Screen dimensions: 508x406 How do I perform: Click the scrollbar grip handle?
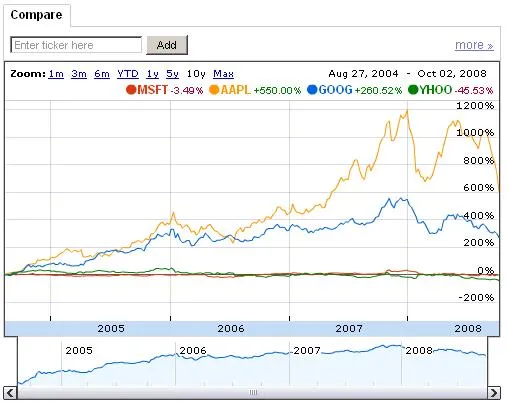253,393
